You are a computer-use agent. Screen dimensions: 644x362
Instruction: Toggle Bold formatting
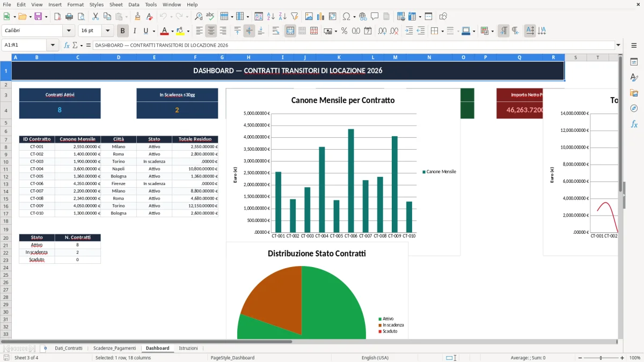(x=123, y=31)
